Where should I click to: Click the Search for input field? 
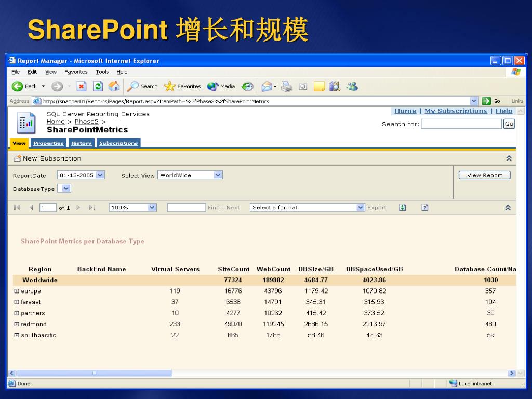coord(461,124)
